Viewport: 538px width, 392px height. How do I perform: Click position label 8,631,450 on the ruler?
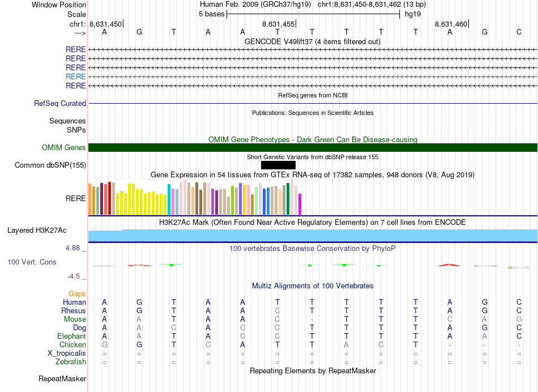click(x=106, y=24)
